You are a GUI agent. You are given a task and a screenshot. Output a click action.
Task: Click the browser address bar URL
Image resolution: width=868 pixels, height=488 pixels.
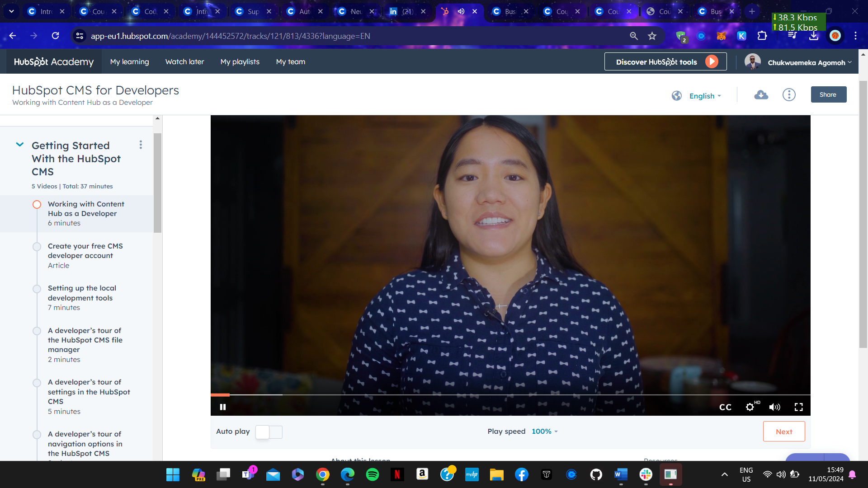tap(230, 36)
